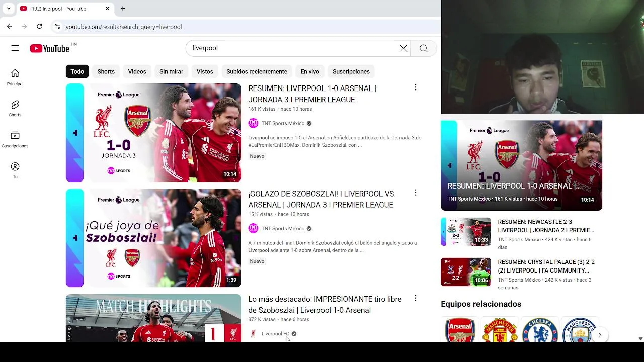
Task: Select the Subidos recientemente filter chip
Action: pos(257,71)
